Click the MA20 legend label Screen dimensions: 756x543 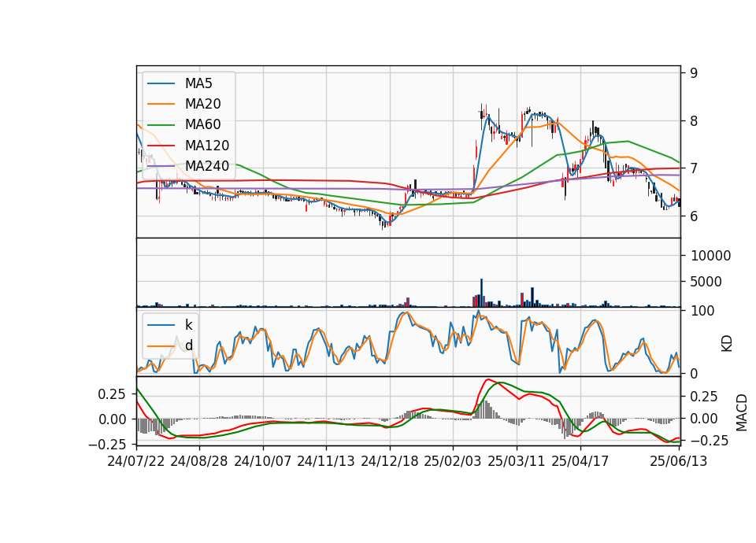[x=202, y=104]
